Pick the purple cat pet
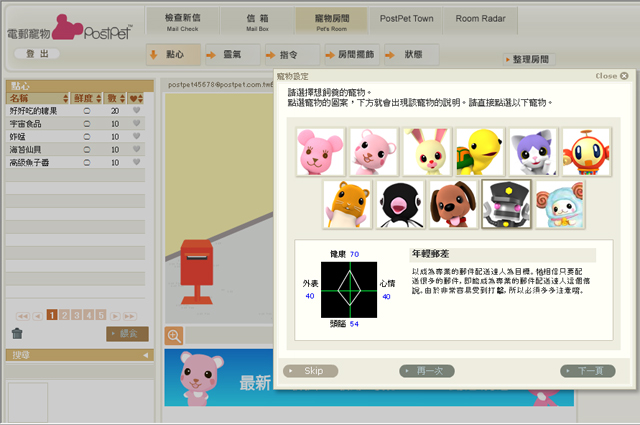This screenshot has width=640, height=425. pyautogui.click(x=533, y=151)
